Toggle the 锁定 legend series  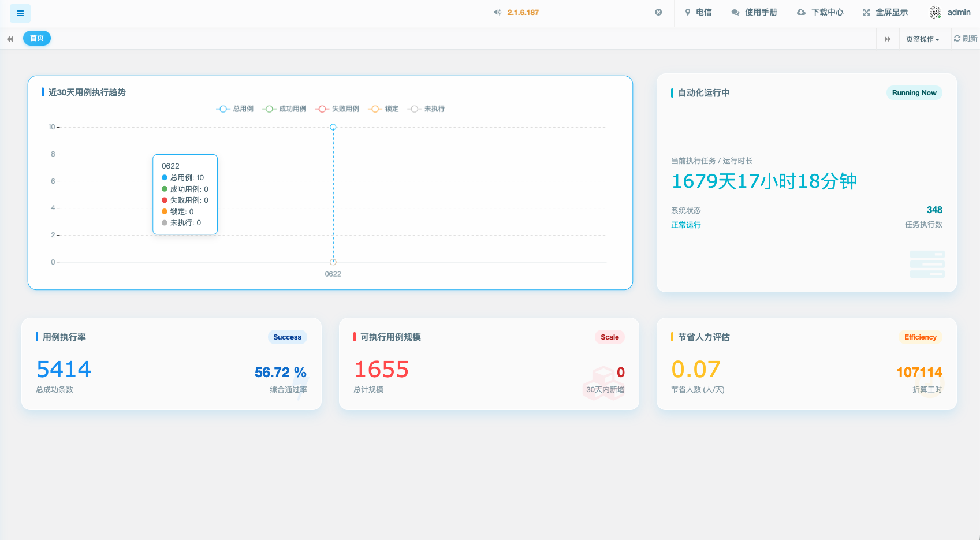(x=383, y=109)
